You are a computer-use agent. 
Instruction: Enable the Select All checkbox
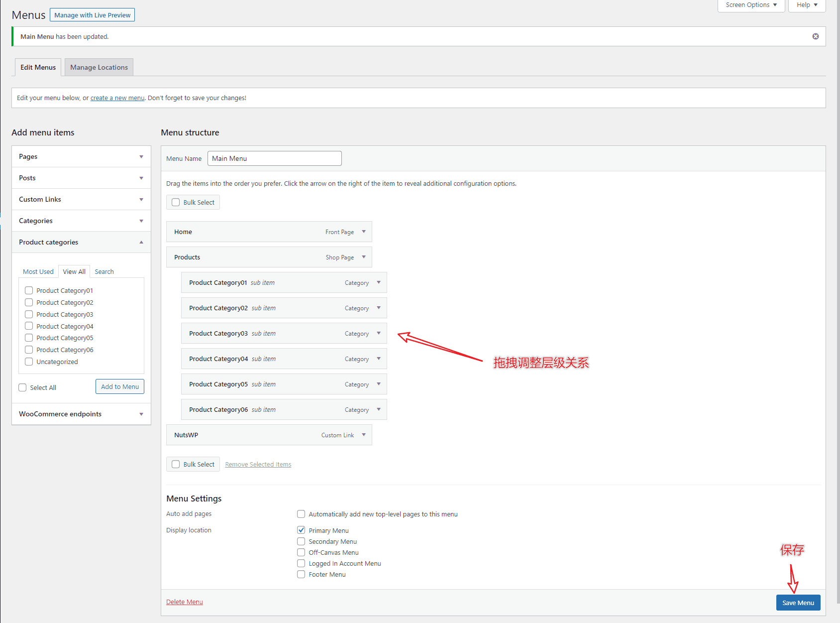22,387
